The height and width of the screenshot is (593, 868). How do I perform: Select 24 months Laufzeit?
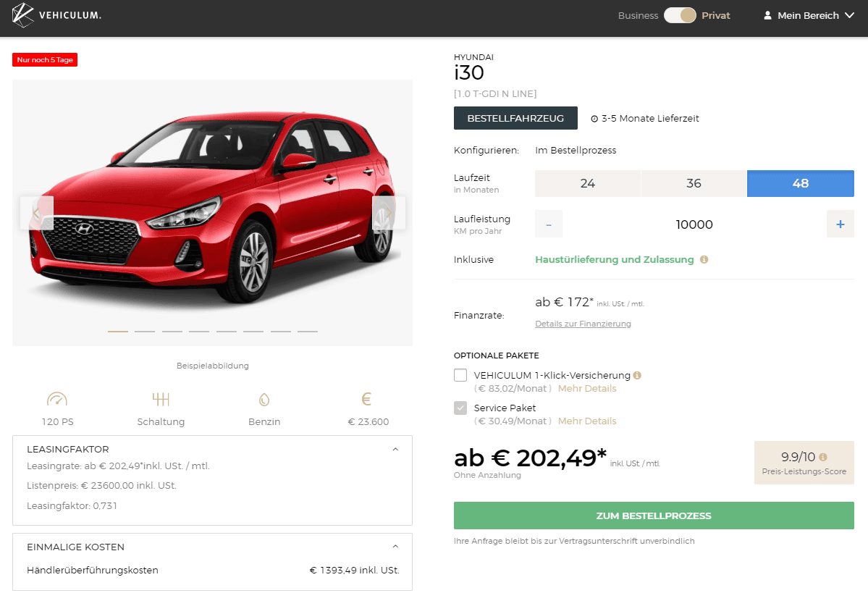tap(587, 183)
